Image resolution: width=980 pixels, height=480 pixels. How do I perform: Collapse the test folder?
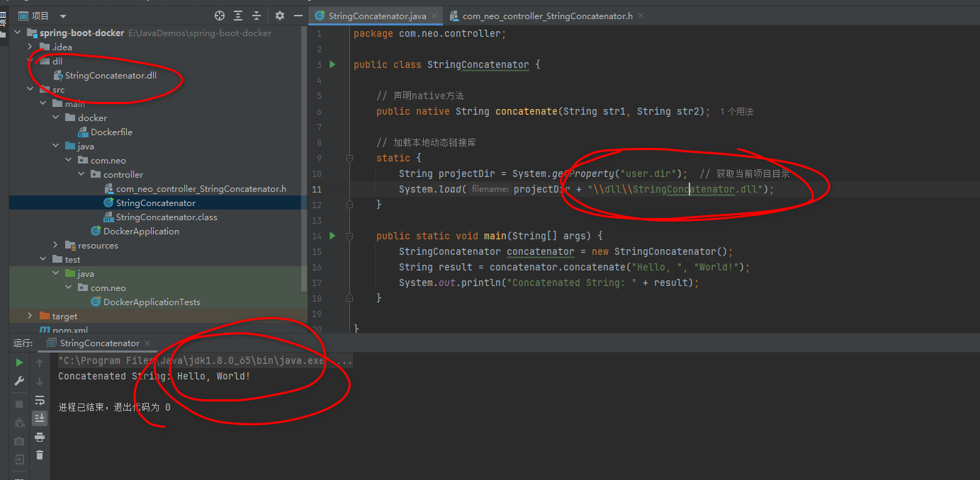coord(43,259)
